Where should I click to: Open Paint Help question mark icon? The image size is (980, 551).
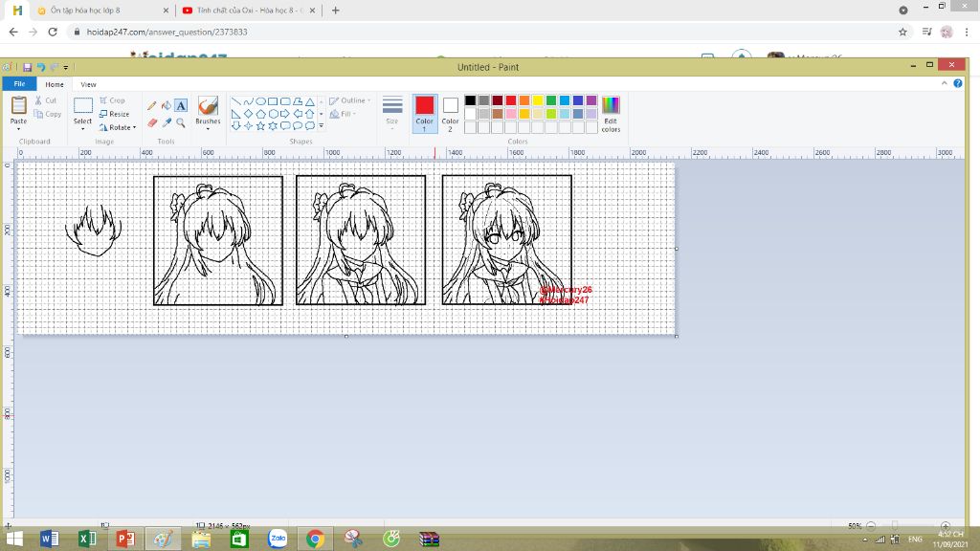click(957, 83)
